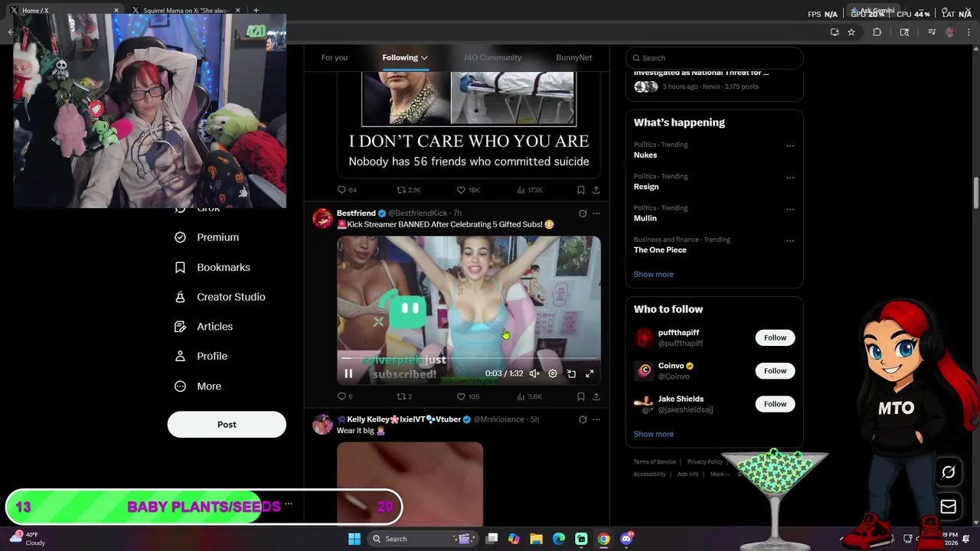Follow Coinvo

[x=775, y=370]
